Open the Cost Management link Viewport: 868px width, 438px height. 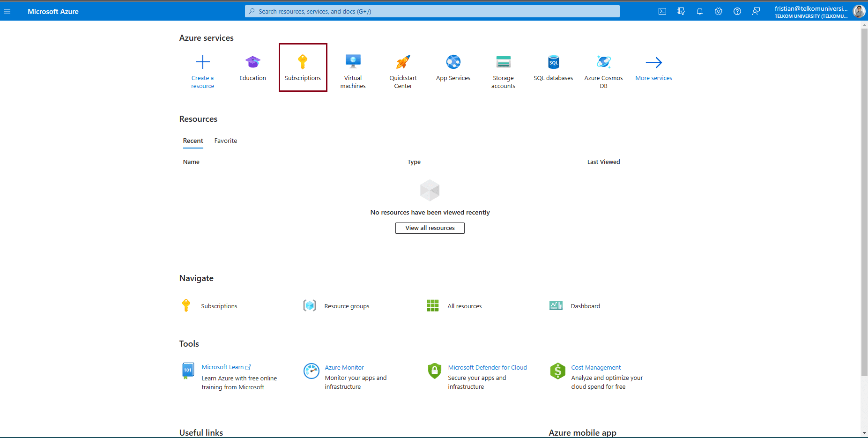pyautogui.click(x=596, y=368)
